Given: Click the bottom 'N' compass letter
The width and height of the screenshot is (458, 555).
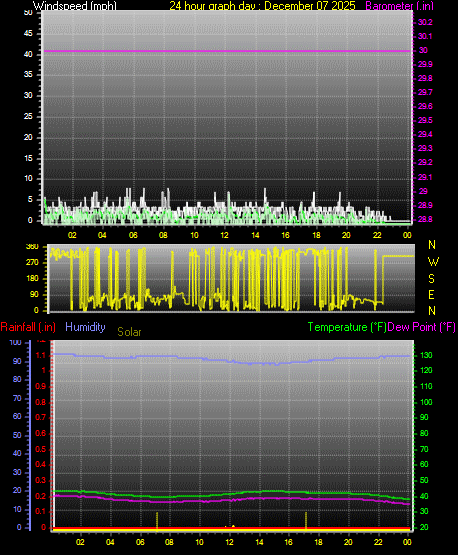Looking at the screenshot, I should (432, 311).
